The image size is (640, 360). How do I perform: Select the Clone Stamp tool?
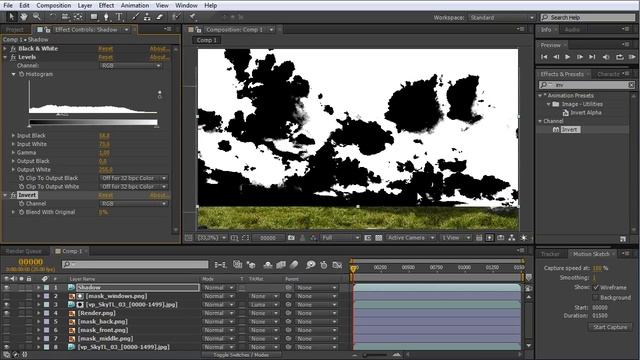click(x=147, y=17)
